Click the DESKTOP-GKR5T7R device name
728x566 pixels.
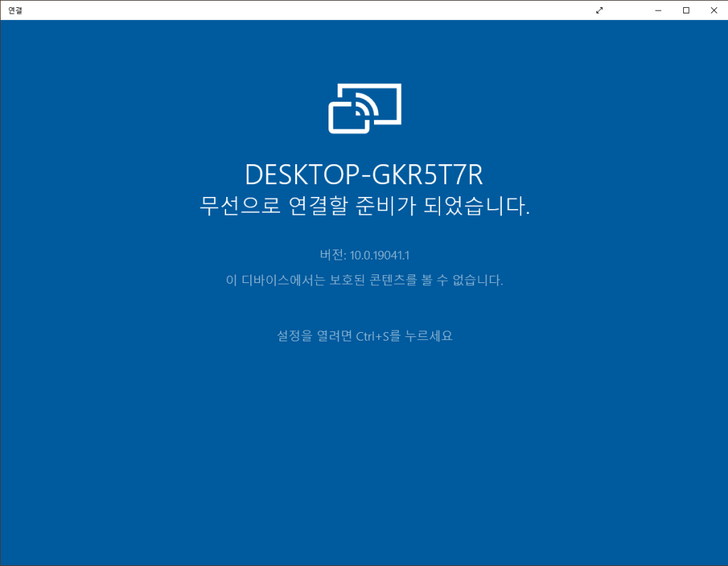coord(364,175)
